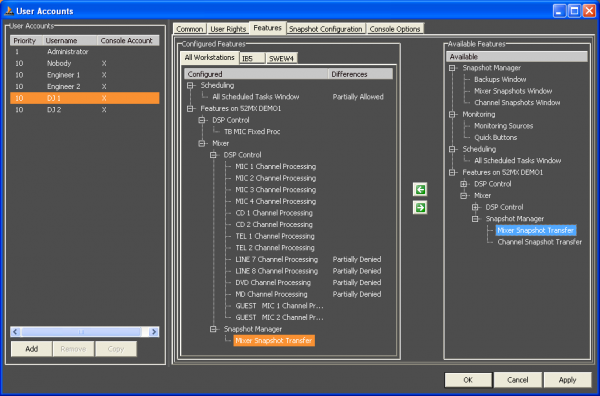Click the Apply button
Screen dimensions: 600x396
pos(567,380)
